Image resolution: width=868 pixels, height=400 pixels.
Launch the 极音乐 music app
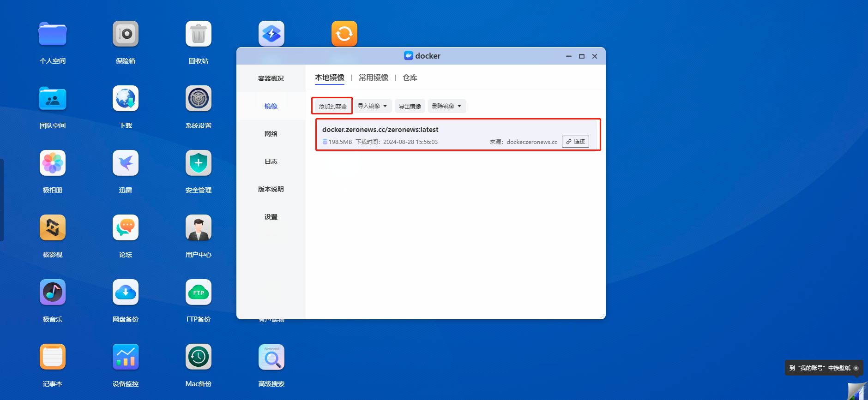[53, 292]
